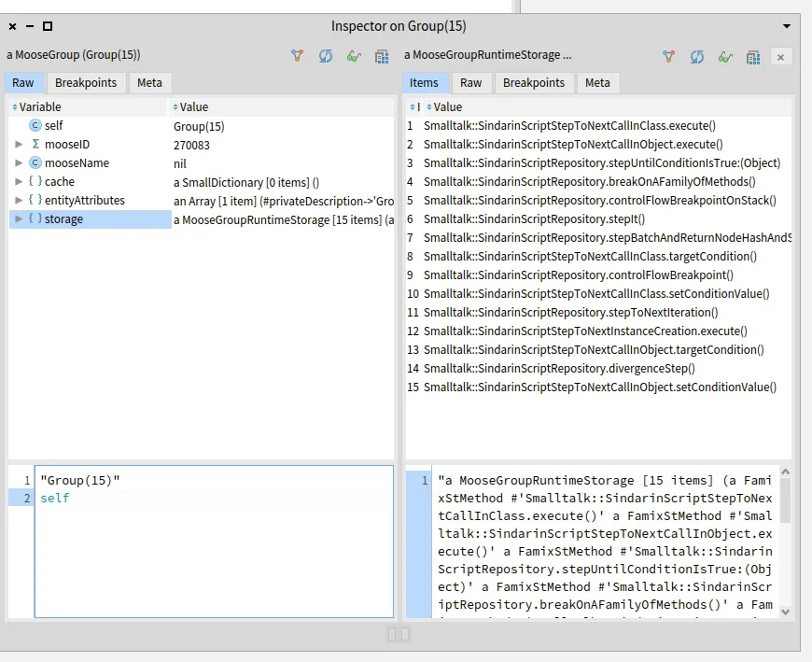Select item 13 SindarinScriptStepToNextCallInObject.targetCondition()
Screen dimensions: 812x662
pyautogui.click(x=598, y=349)
